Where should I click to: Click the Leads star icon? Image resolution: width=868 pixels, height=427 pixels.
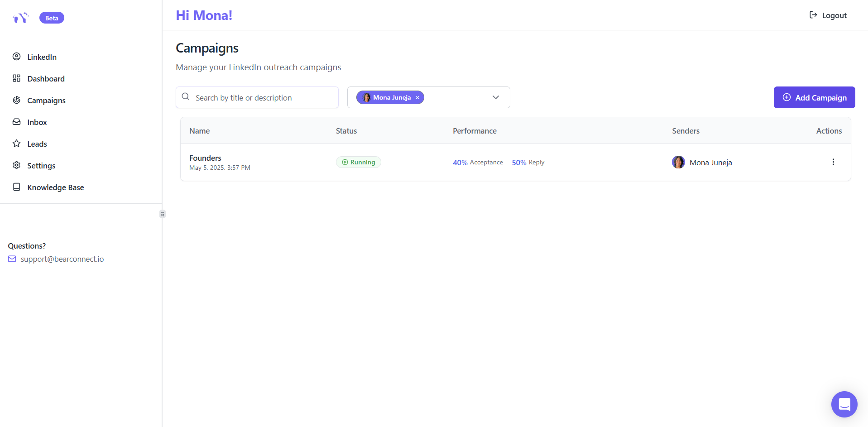point(17,144)
